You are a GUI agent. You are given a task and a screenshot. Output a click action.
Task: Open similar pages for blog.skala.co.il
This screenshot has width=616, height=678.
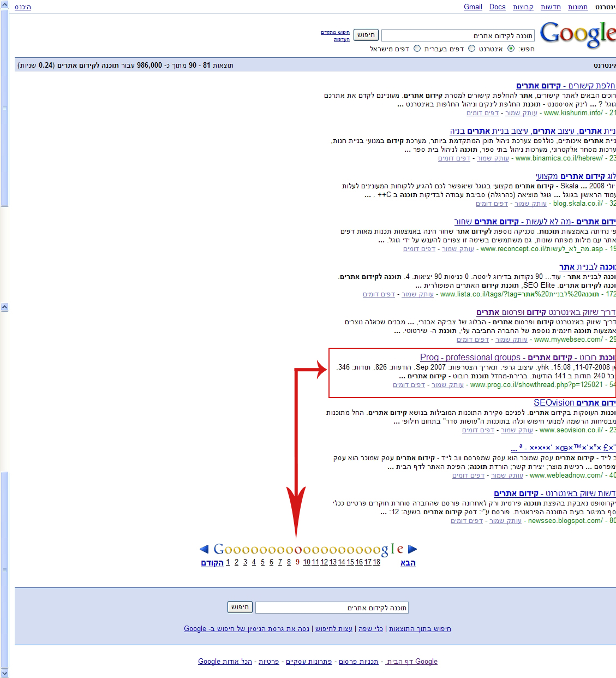click(x=492, y=204)
